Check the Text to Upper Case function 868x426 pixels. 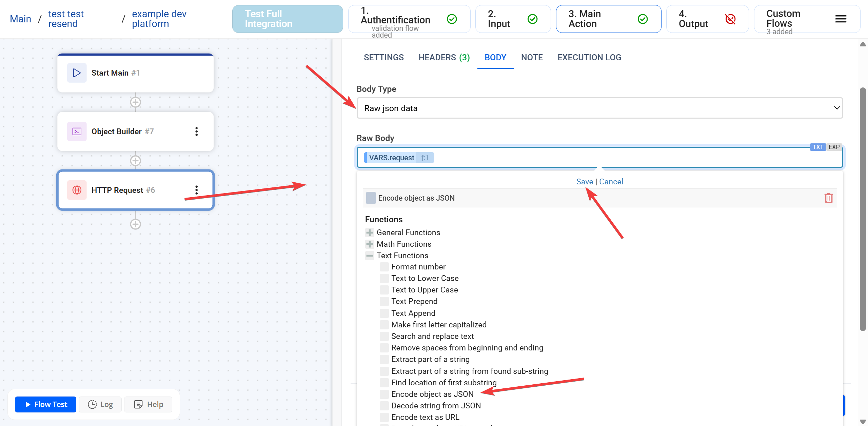click(x=384, y=290)
